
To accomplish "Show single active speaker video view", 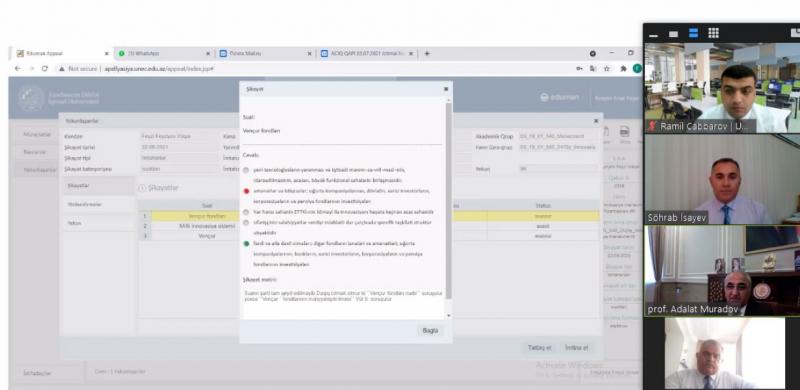I will [x=673, y=34].
